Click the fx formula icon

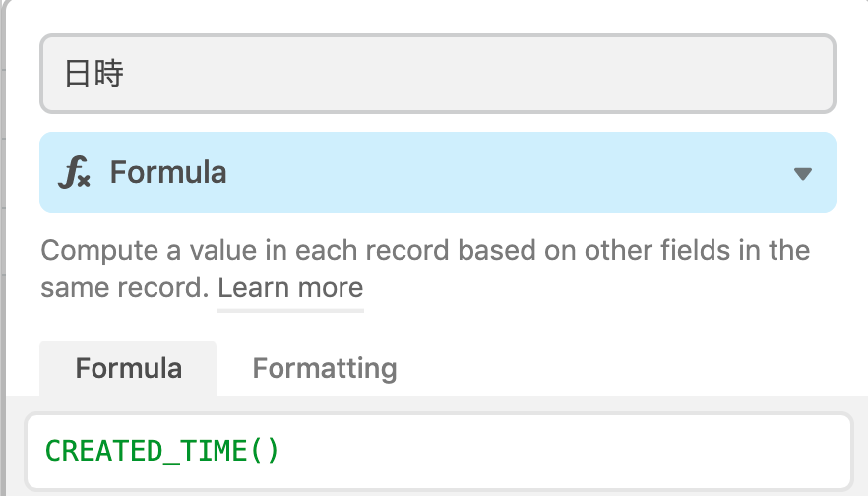coord(75,173)
